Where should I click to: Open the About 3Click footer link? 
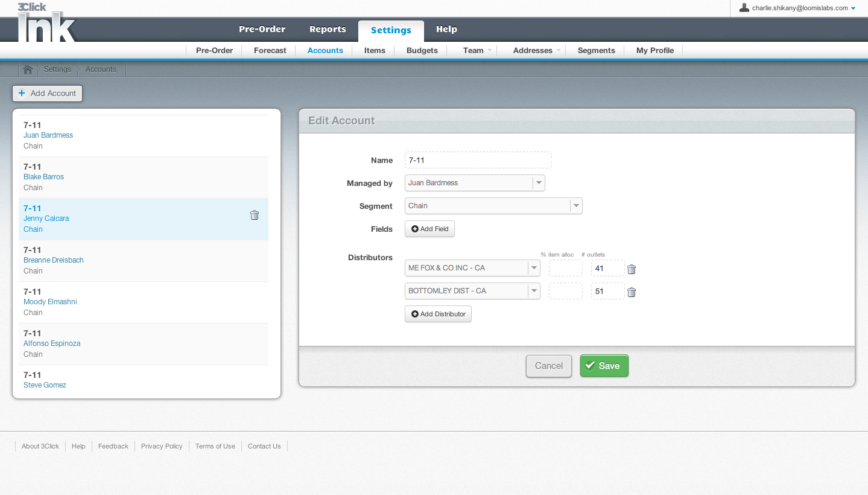pos(40,446)
